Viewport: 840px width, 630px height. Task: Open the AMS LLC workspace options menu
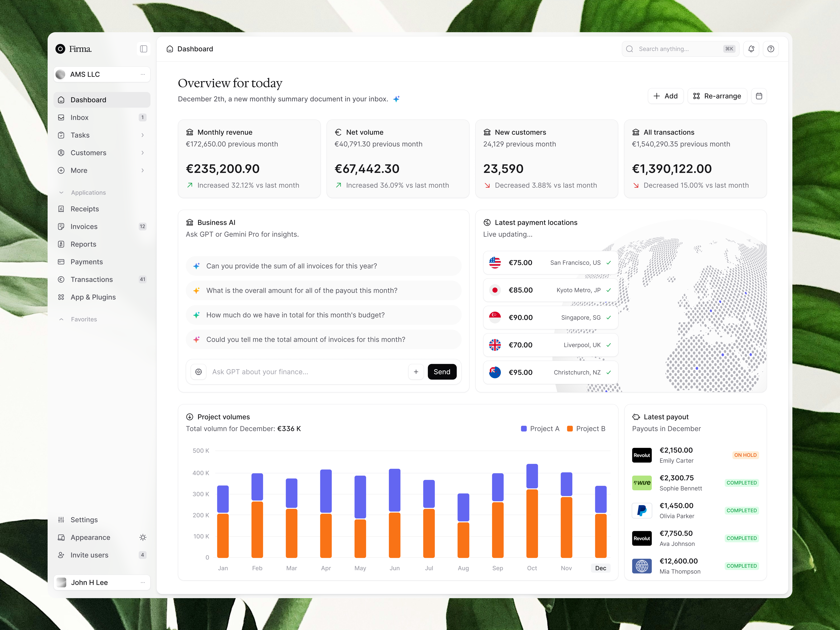click(x=143, y=74)
